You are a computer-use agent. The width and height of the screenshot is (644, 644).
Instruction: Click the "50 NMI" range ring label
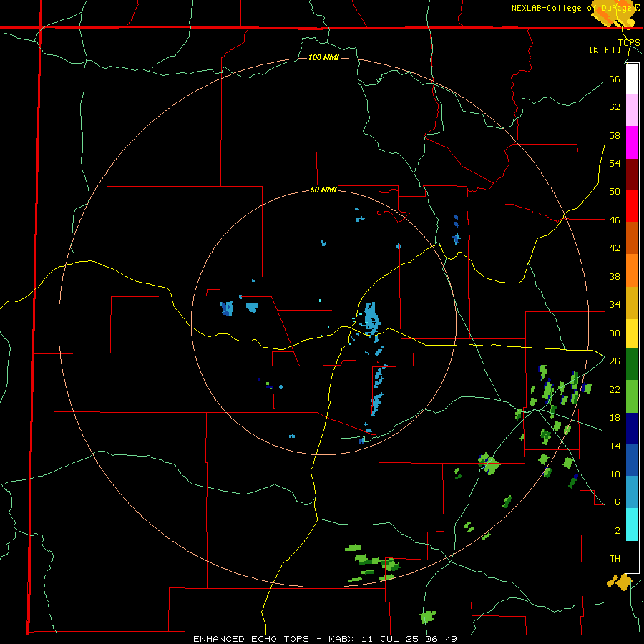point(323,190)
